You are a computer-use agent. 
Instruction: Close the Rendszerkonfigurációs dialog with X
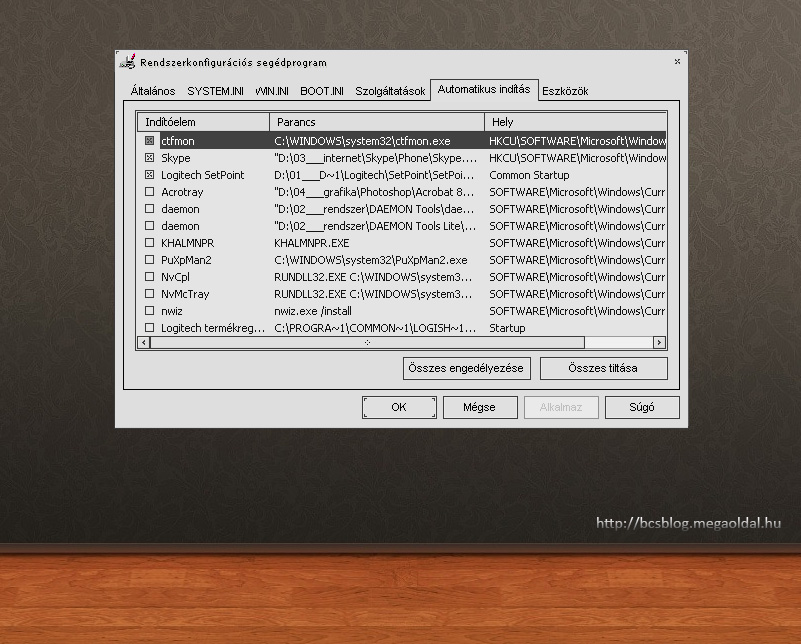[x=677, y=62]
